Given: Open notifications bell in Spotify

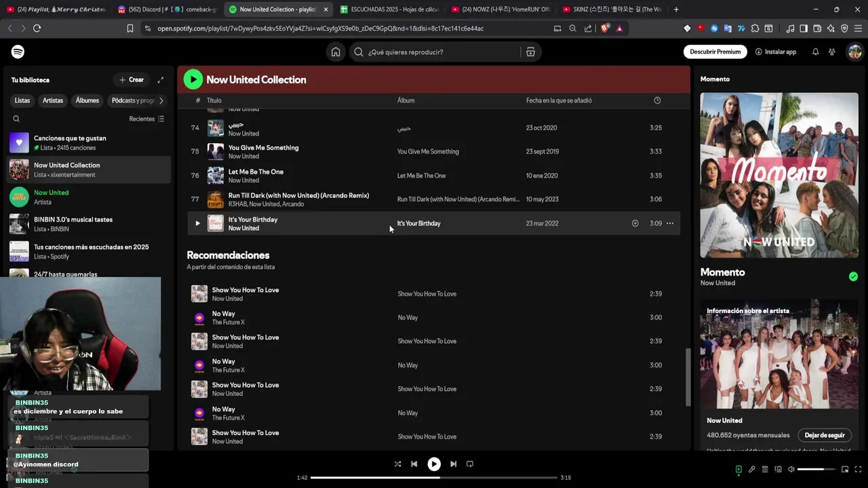Looking at the screenshot, I should point(815,52).
